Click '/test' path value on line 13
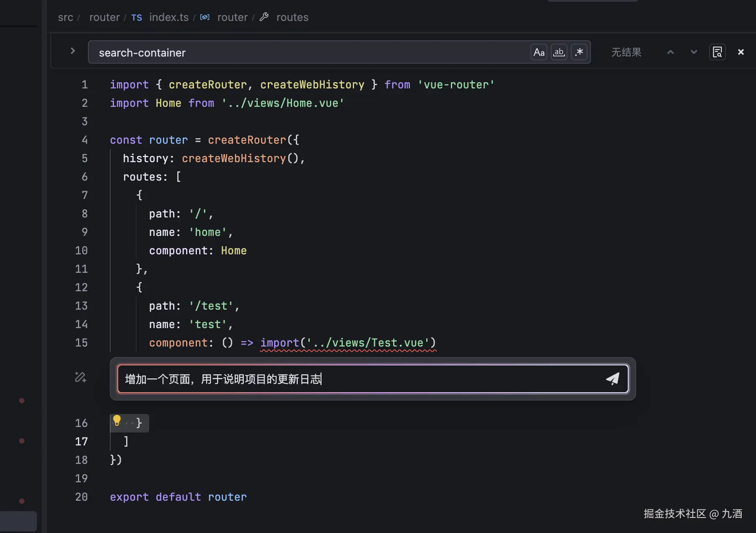 coord(211,306)
